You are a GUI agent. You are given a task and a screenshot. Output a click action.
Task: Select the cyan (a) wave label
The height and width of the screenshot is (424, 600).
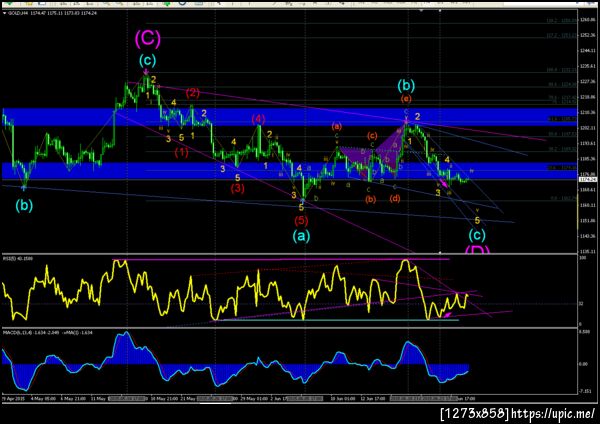pos(302,236)
